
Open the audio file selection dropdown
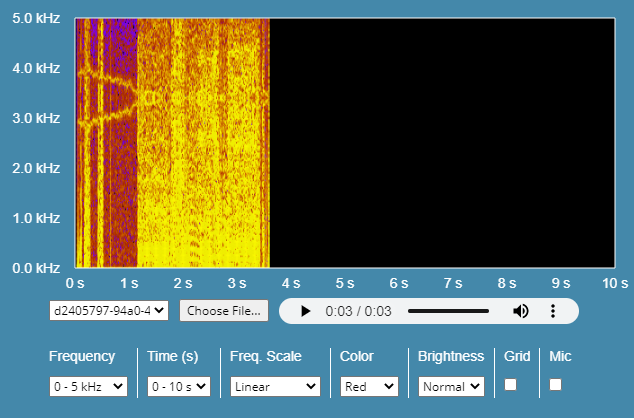click(x=108, y=310)
